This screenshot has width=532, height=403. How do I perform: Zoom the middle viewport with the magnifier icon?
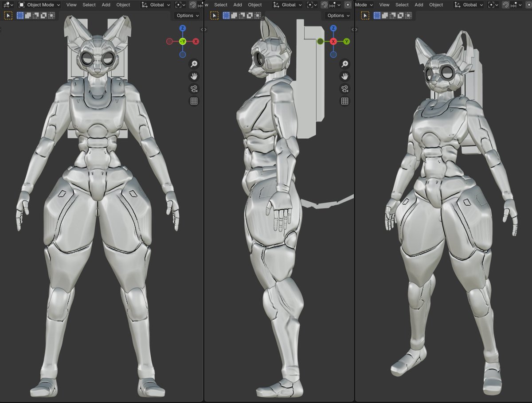[x=345, y=63]
